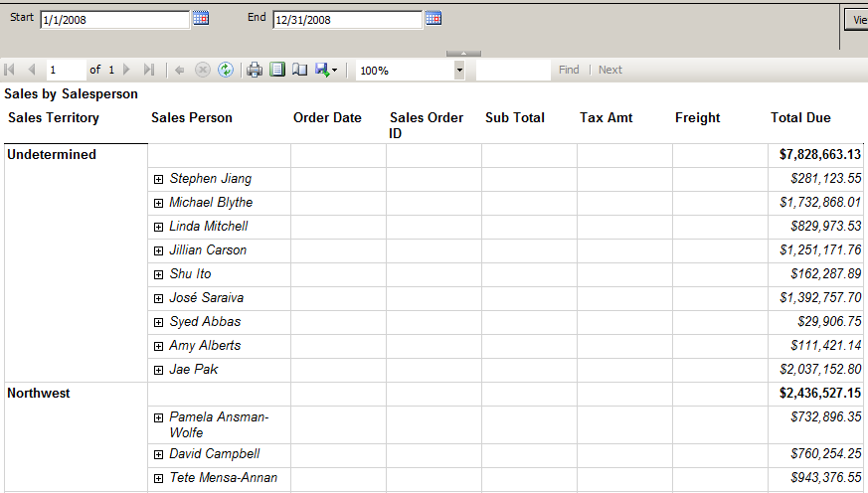Expand David Campbell's row
This screenshot has height=493, width=868.
pyautogui.click(x=159, y=454)
